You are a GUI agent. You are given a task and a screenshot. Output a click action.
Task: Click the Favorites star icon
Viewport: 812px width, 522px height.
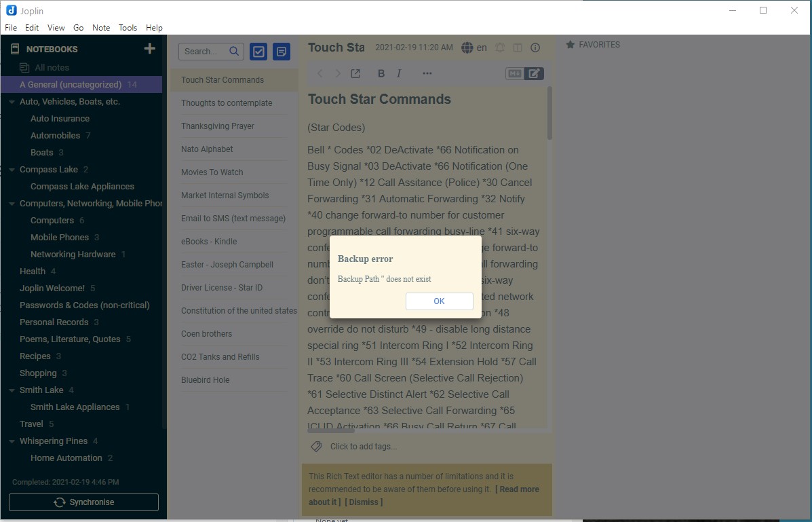click(570, 45)
